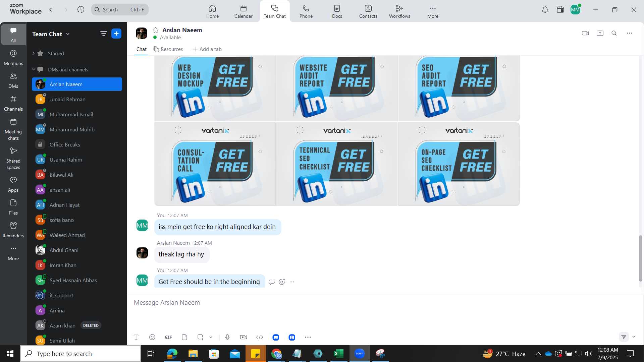Image resolution: width=644 pixels, height=362 pixels.
Task: Record a video message
Action: pos(244,337)
